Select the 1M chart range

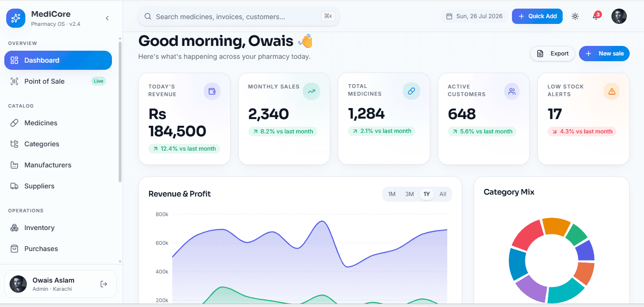coord(392,194)
